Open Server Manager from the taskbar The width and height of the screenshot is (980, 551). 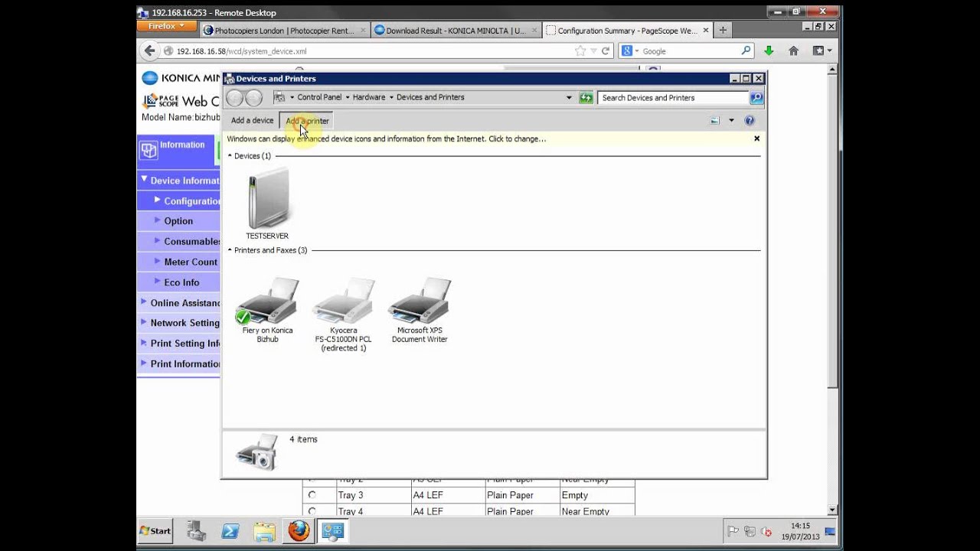(x=197, y=530)
